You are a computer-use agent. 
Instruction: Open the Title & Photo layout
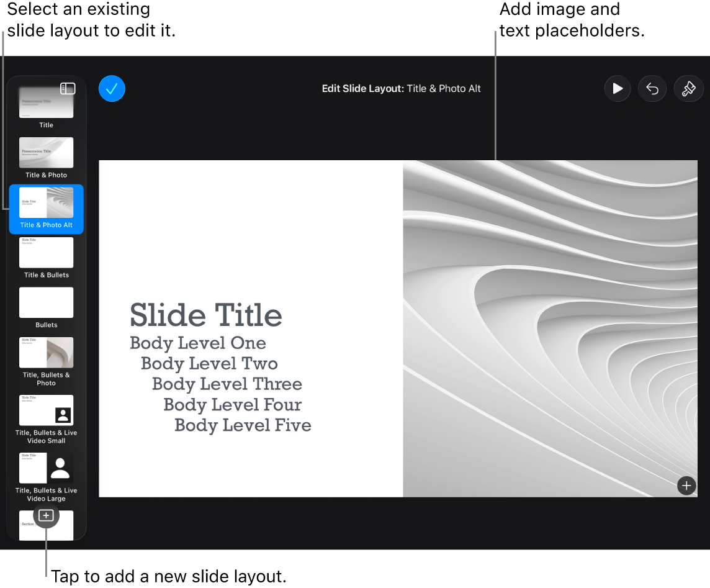pyautogui.click(x=46, y=152)
